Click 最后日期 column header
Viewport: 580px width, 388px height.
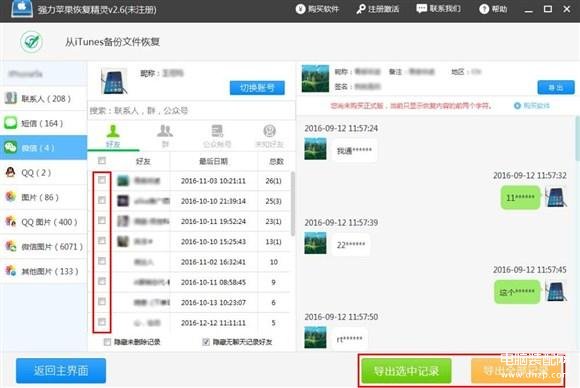[x=213, y=161]
